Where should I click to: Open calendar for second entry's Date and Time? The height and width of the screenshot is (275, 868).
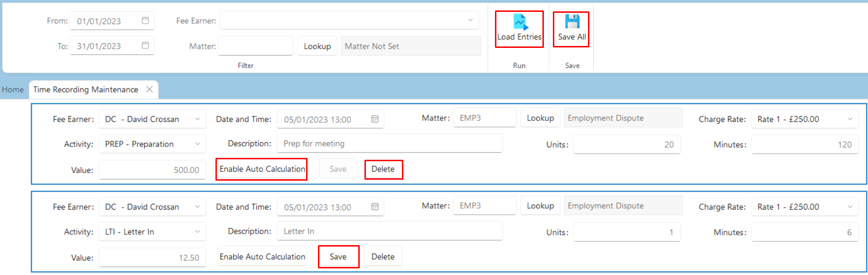pos(374,207)
